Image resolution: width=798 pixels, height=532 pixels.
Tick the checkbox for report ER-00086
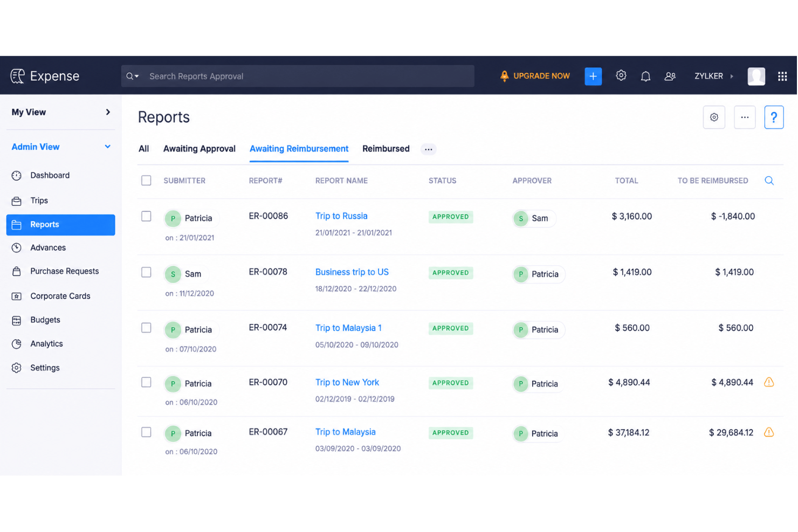coord(146,216)
